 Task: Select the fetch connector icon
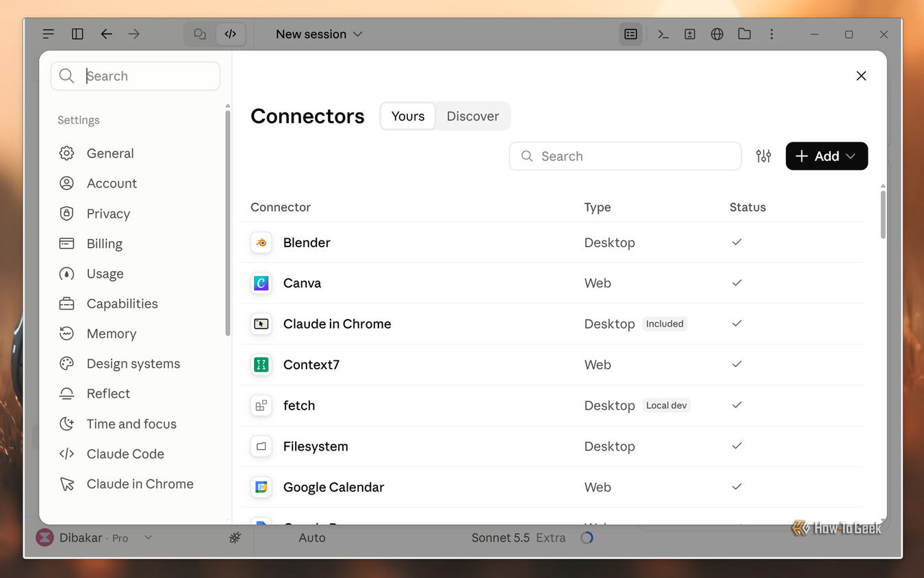(x=261, y=405)
